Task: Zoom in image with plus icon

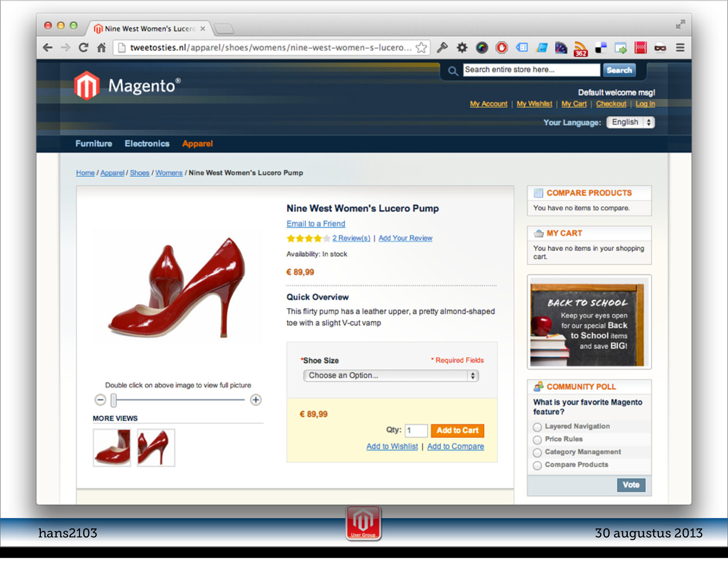Action: [256, 400]
